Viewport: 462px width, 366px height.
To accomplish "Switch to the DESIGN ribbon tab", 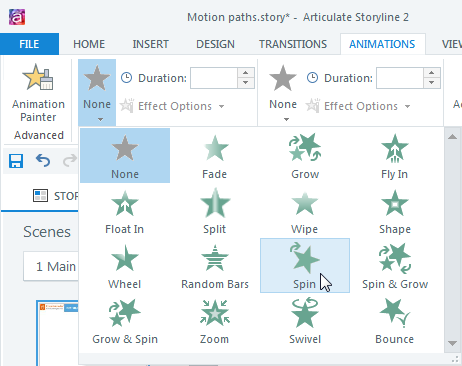I will point(215,44).
